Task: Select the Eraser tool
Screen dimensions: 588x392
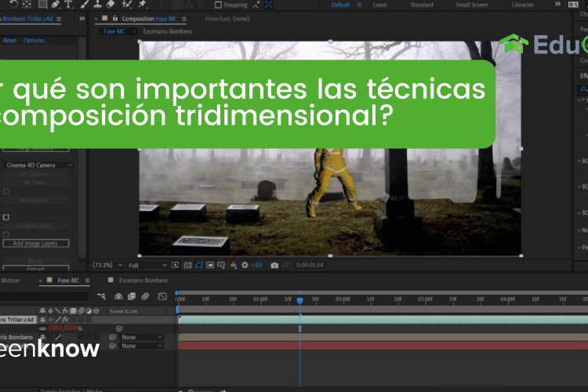Action: pyautogui.click(x=111, y=4)
